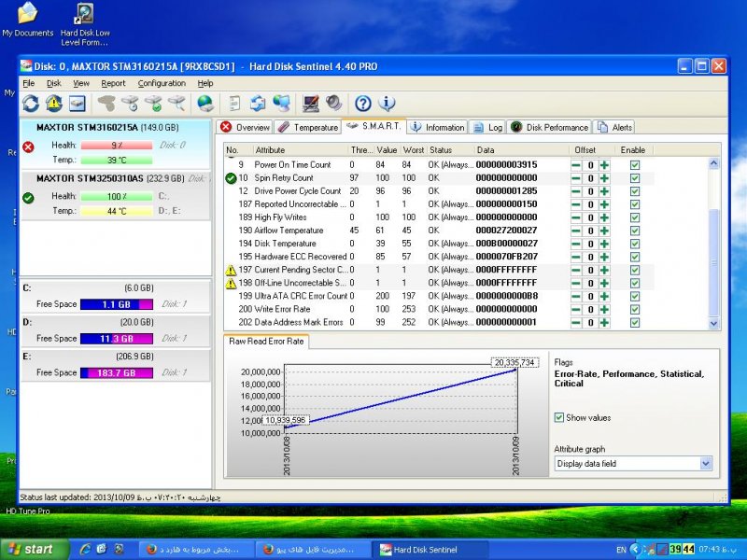The image size is (747, 560).
Task: Open the Configuration menu
Action: tap(162, 83)
